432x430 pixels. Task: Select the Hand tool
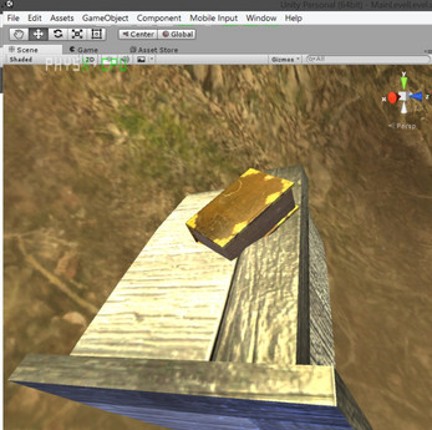tap(19, 34)
